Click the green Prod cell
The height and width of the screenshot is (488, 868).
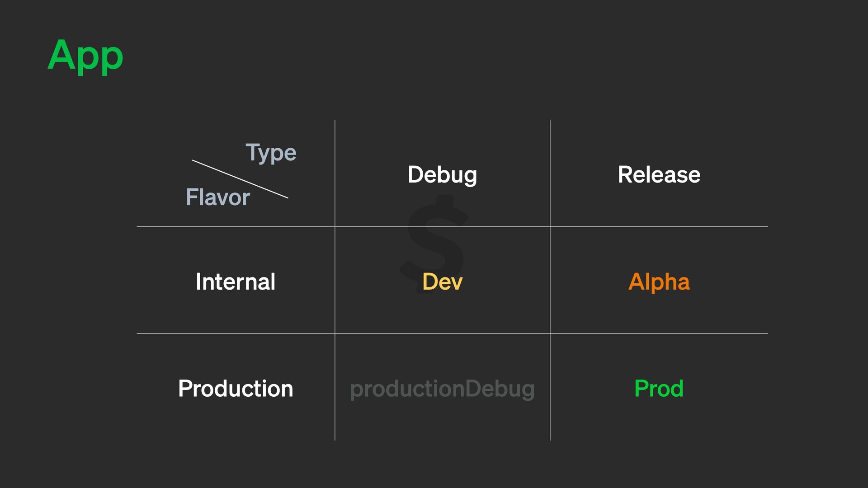[659, 389]
